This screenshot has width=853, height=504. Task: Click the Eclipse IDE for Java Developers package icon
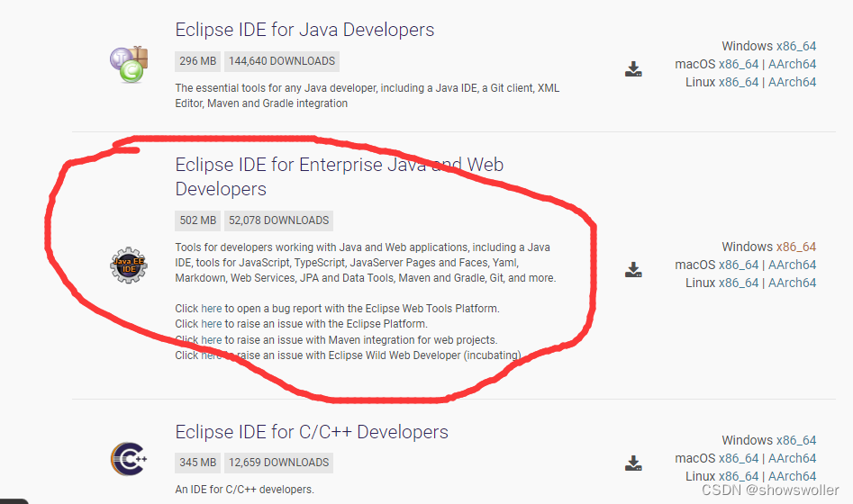[x=129, y=64]
